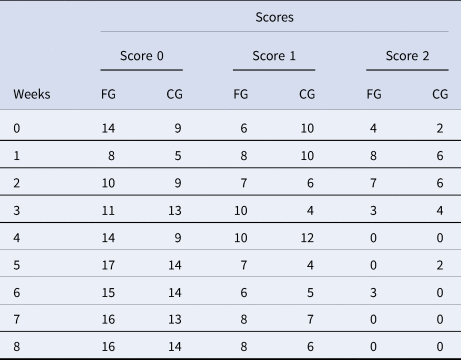The image size is (461, 360).
Task: Click Score 0 CG value 5 in week 1
Action: pyautogui.click(x=178, y=156)
